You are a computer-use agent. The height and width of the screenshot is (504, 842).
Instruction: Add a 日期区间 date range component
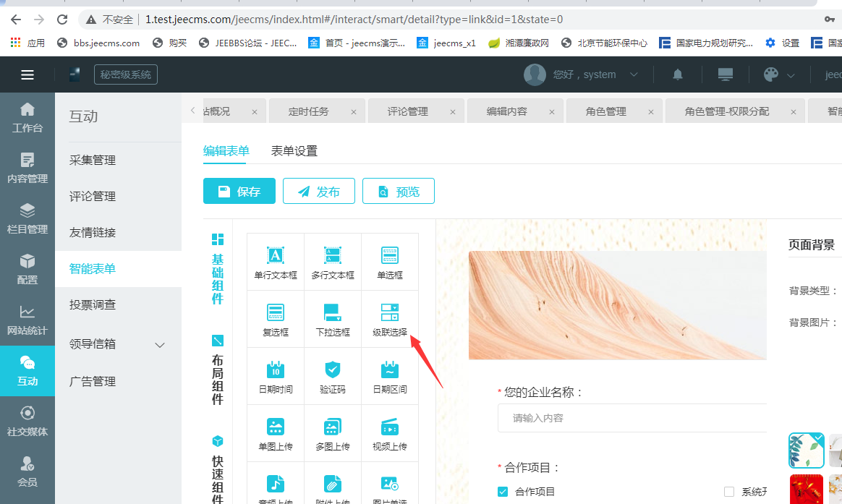click(x=389, y=376)
